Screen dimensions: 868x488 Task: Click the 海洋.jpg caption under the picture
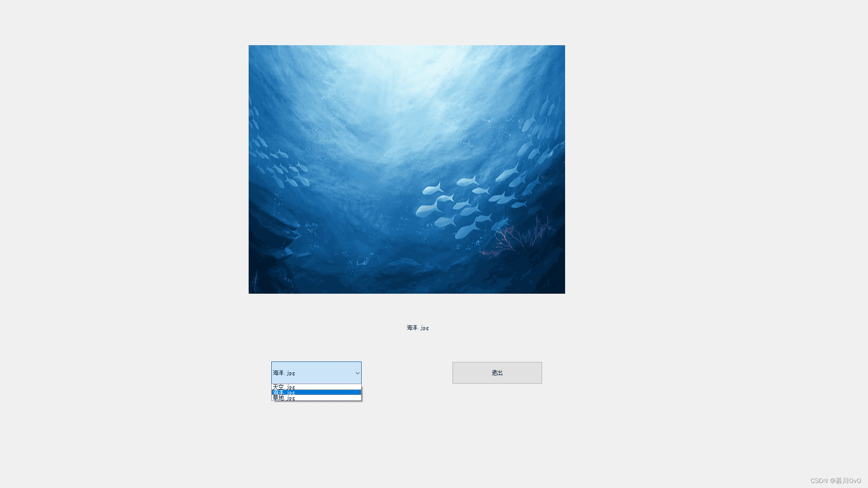coord(418,328)
